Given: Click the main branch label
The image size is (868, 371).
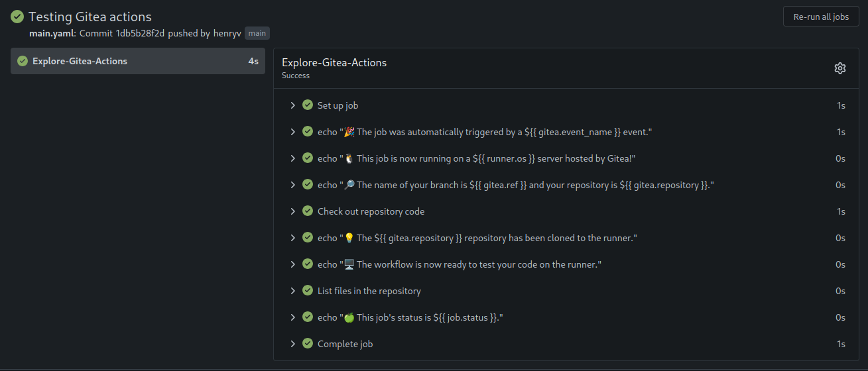Looking at the screenshot, I should pos(257,33).
